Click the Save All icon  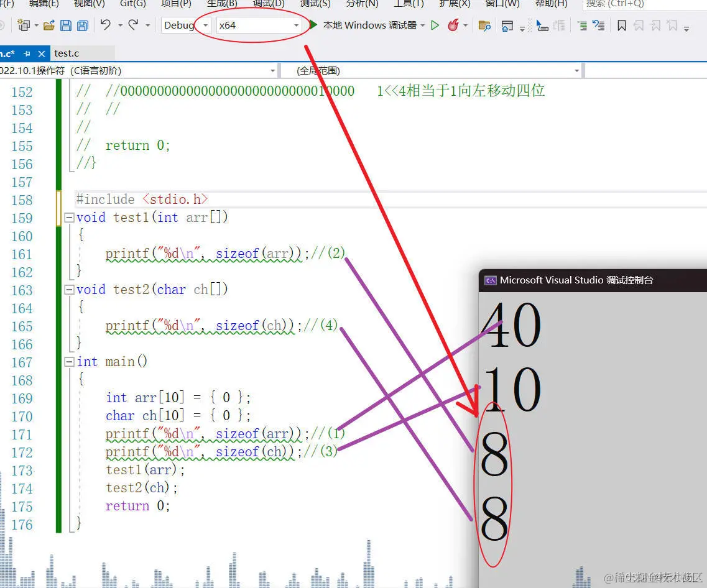[82, 25]
